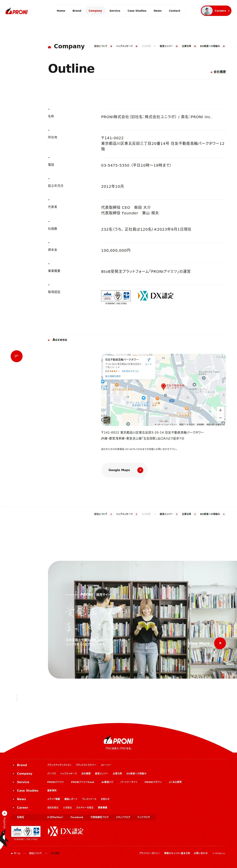This screenshot has width=237, height=868.
Task: Open プレスリリース footer link
Action: pyautogui.click(x=89, y=799)
